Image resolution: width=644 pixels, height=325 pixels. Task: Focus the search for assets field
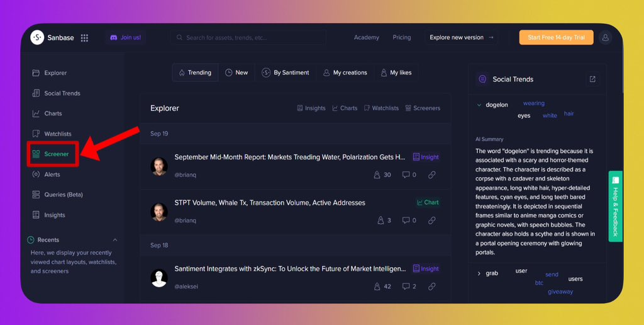[x=248, y=37]
